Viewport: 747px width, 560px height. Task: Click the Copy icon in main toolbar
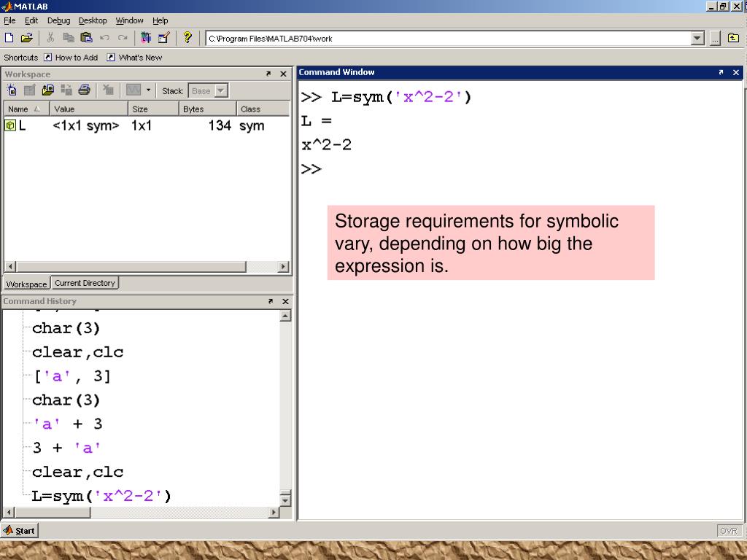click(x=69, y=38)
